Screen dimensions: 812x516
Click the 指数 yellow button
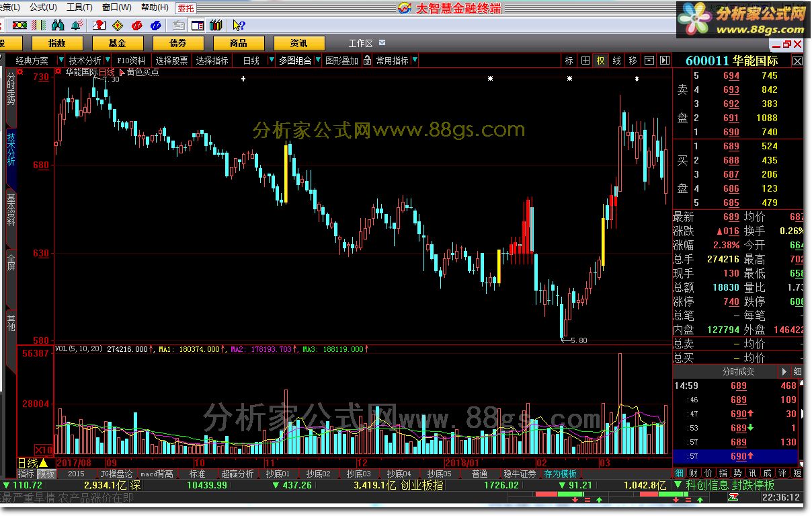pyautogui.click(x=57, y=43)
